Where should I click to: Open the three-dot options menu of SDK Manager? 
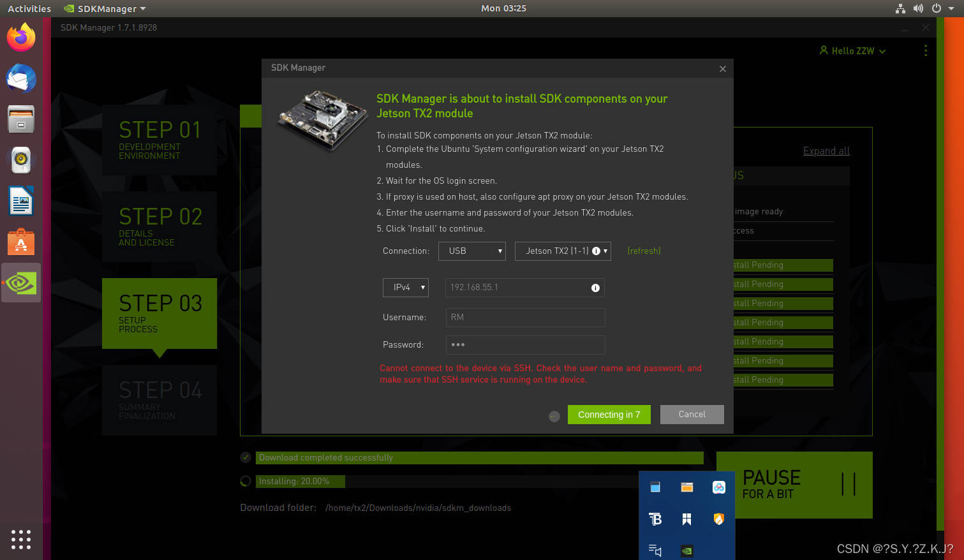926,50
